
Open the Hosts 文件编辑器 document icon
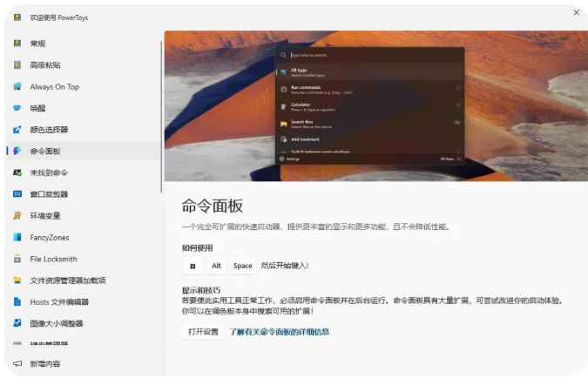17,301
